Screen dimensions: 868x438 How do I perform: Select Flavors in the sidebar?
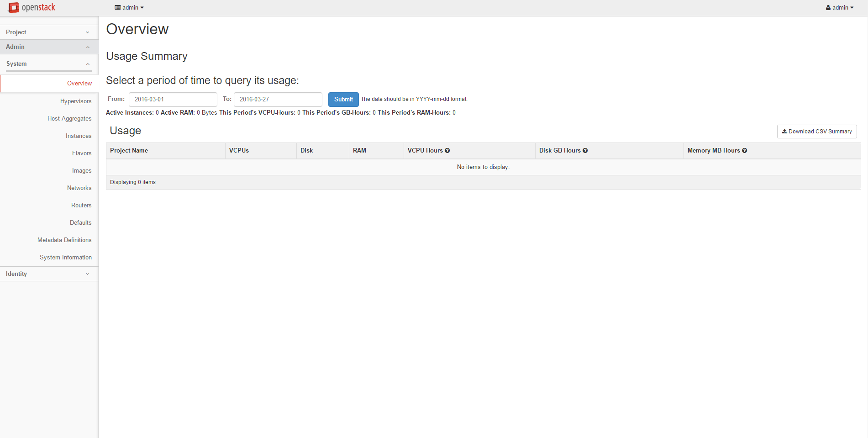point(82,153)
